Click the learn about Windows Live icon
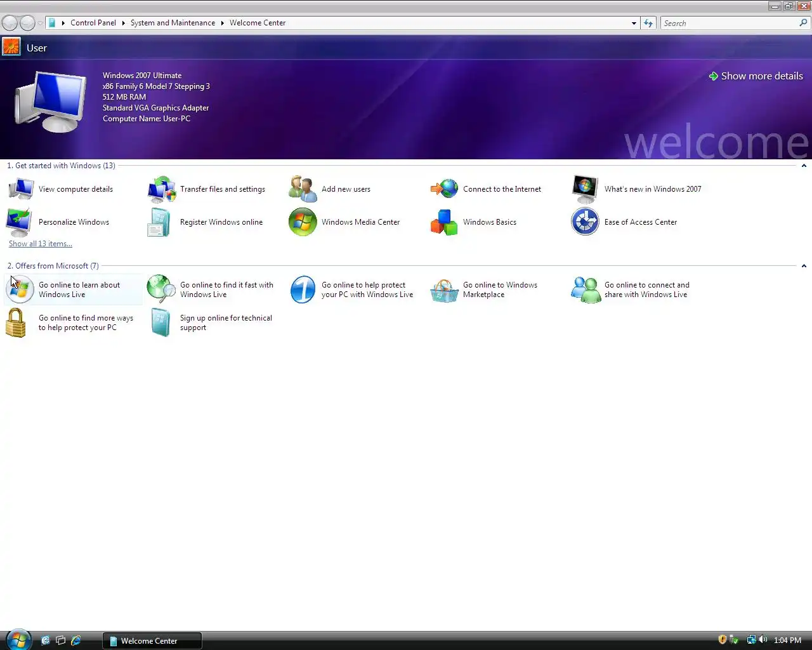 coord(20,289)
